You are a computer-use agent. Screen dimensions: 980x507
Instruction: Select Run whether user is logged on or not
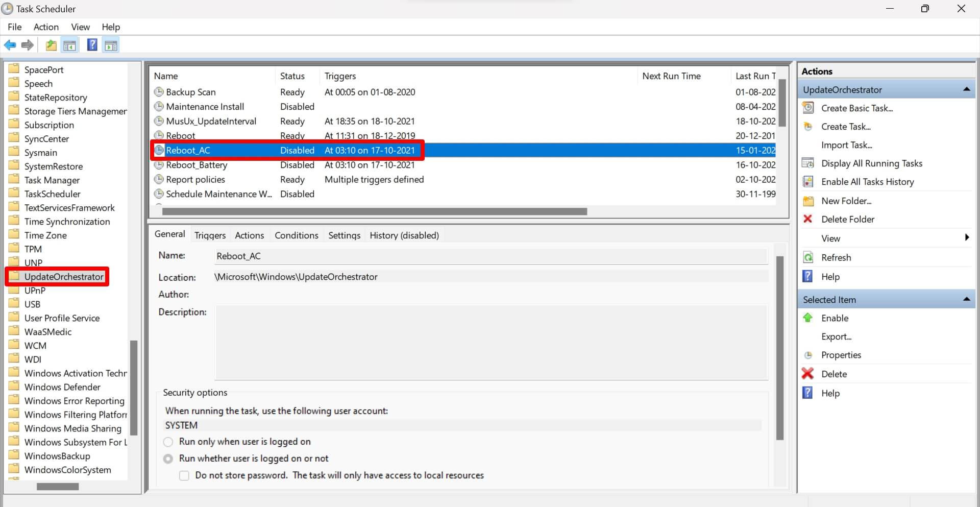[x=168, y=458]
